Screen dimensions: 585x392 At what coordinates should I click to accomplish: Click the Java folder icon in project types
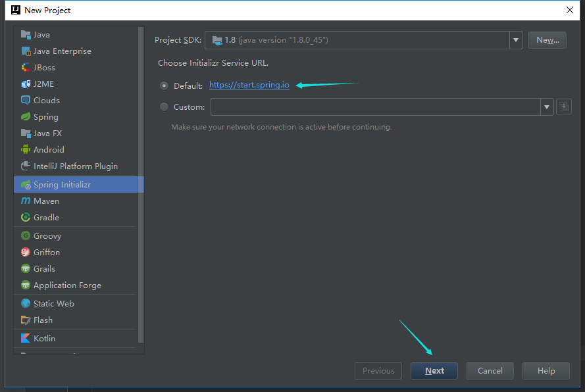coord(26,35)
